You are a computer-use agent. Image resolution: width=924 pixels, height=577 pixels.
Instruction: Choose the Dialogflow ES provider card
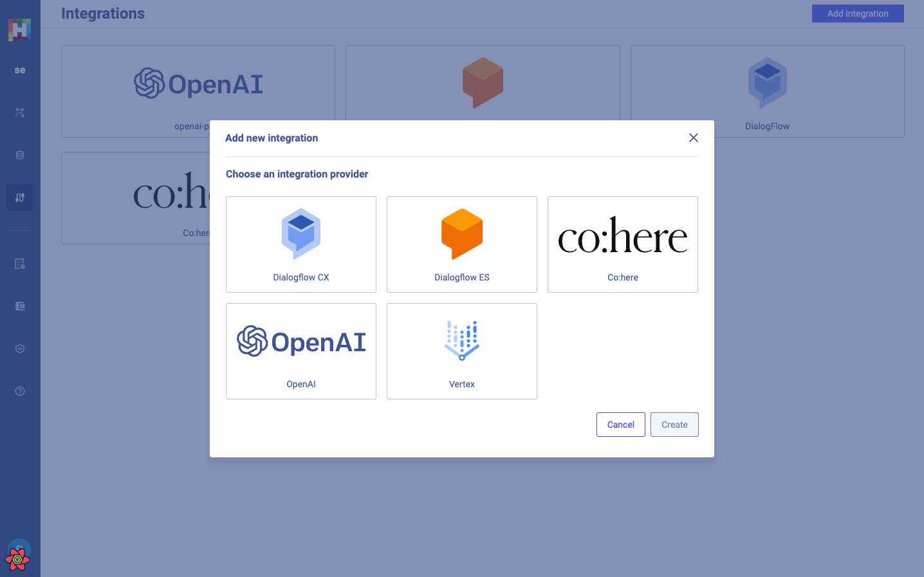tap(461, 244)
